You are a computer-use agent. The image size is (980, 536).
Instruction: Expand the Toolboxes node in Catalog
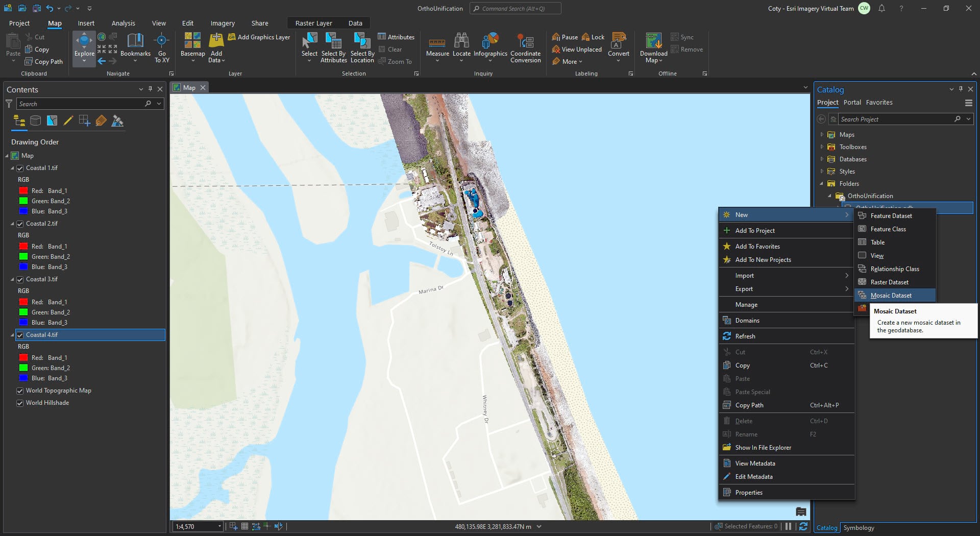click(822, 147)
